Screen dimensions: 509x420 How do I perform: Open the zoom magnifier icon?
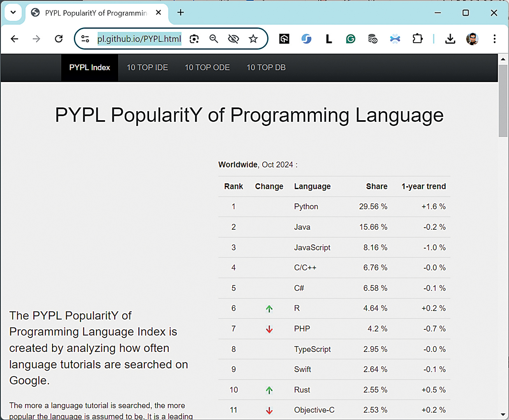(x=214, y=39)
